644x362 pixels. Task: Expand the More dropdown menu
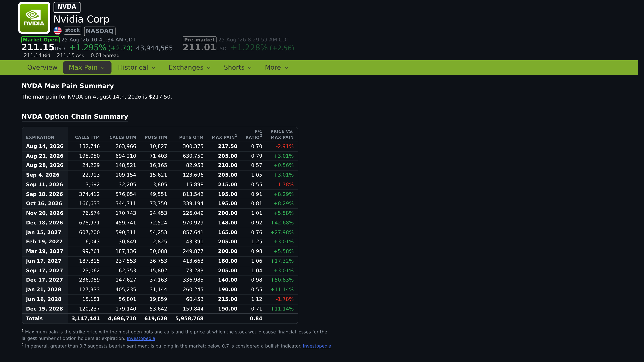coord(277,67)
